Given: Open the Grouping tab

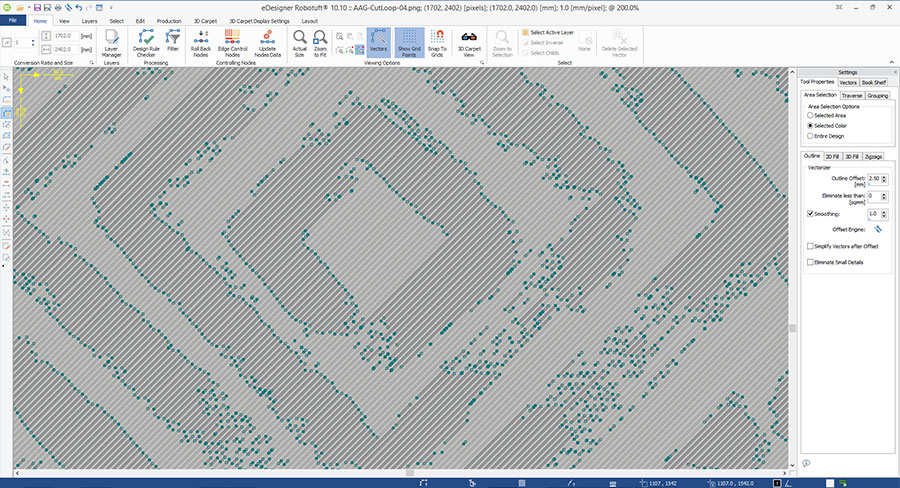Looking at the screenshot, I should [x=878, y=95].
